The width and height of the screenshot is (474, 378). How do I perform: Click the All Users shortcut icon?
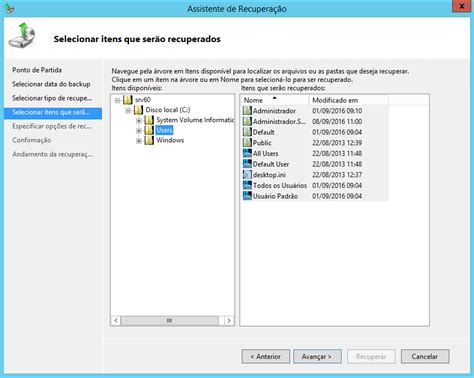point(247,153)
